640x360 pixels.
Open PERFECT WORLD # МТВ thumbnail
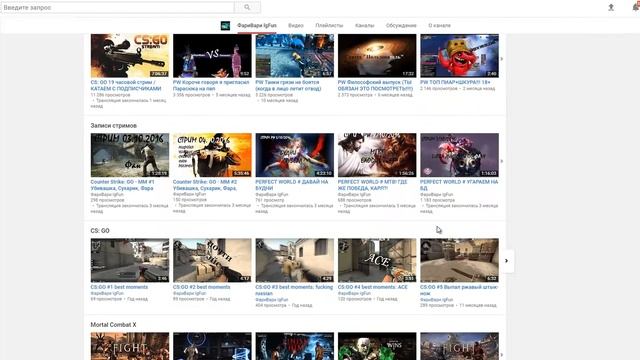377,155
